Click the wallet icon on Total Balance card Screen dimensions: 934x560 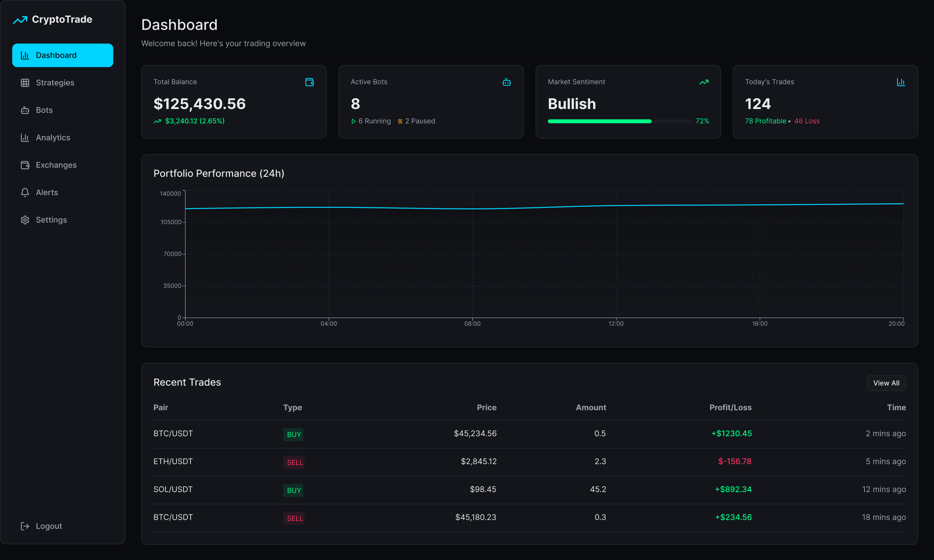pos(310,82)
